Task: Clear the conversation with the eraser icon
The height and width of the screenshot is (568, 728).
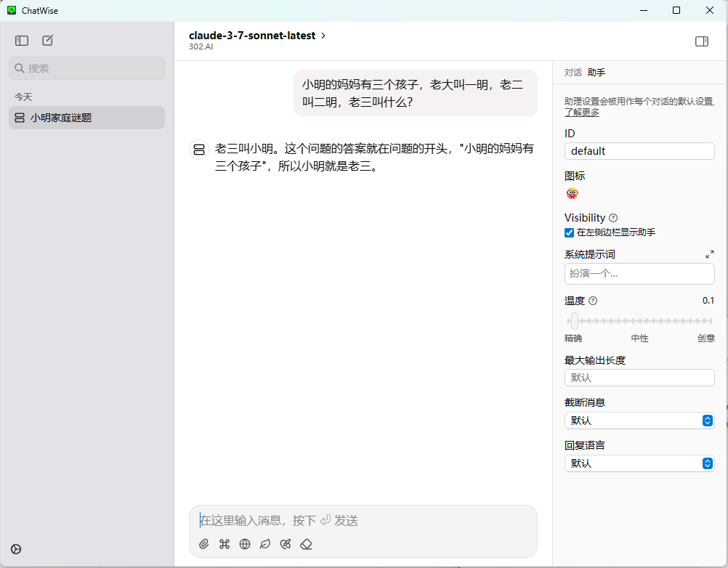Action: tap(306, 544)
